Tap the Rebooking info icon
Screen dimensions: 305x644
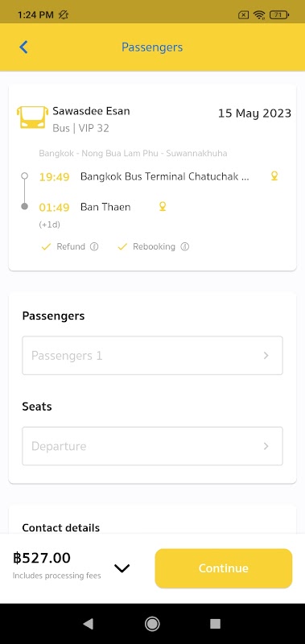click(185, 247)
